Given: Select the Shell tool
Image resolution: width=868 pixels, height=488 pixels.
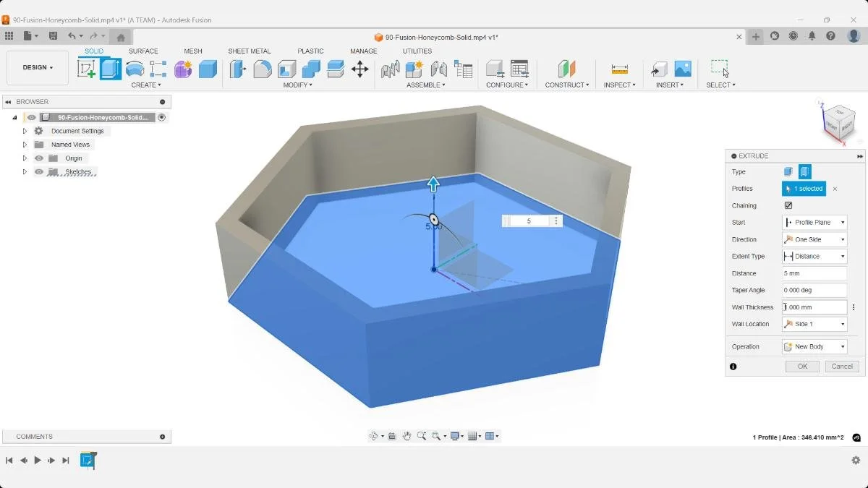Looking at the screenshot, I should (287, 69).
